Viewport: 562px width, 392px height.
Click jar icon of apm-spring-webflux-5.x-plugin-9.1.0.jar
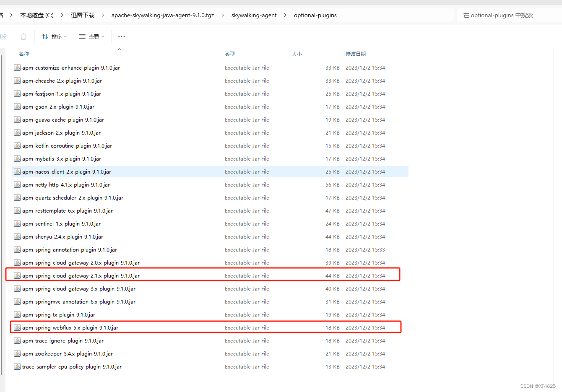pyautogui.click(x=17, y=327)
